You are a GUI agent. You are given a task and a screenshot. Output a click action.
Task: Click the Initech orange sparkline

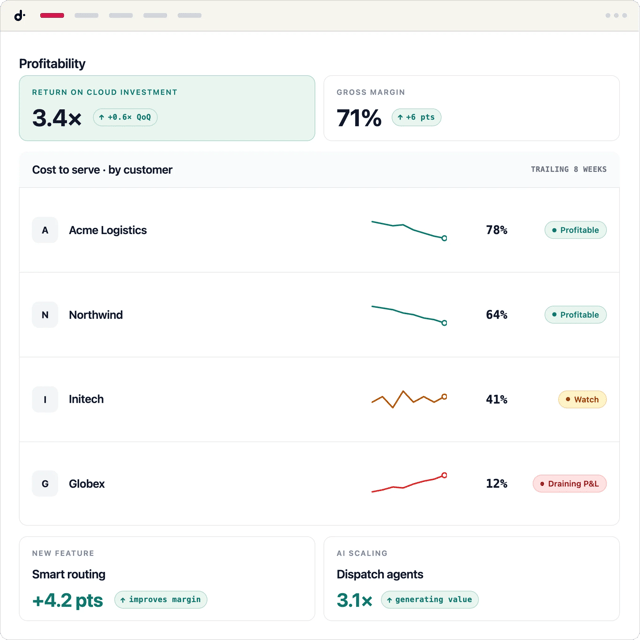tap(409, 399)
